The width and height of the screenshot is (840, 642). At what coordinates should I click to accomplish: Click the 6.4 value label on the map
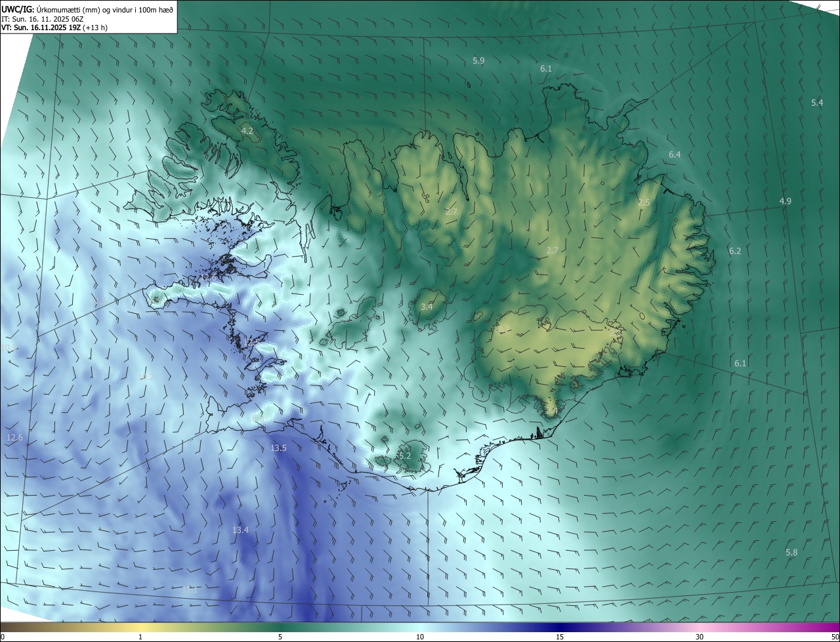[x=675, y=155]
